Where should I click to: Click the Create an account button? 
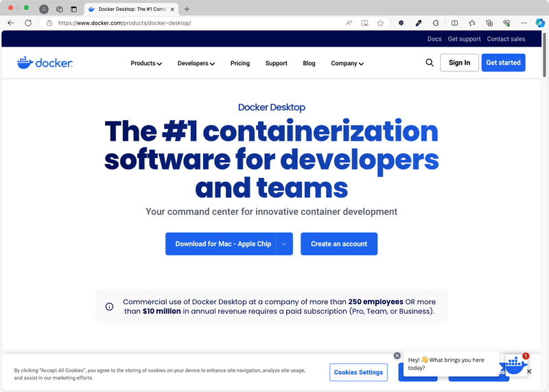click(x=339, y=244)
